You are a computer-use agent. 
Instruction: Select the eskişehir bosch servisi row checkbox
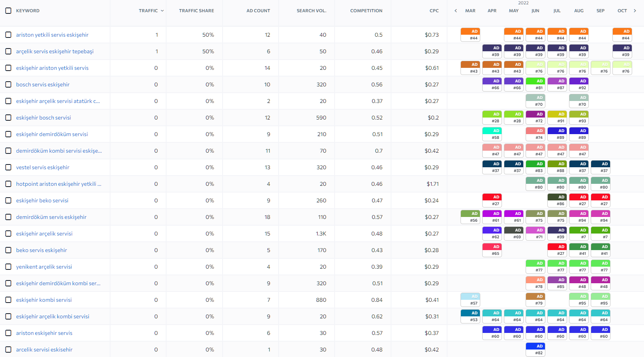[x=8, y=118]
